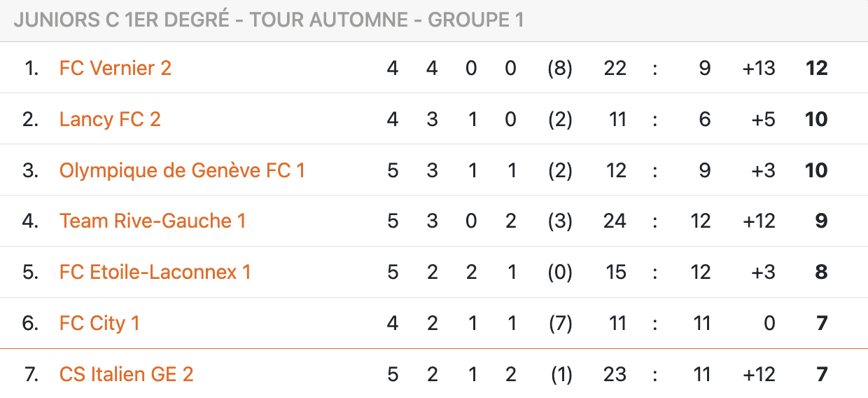This screenshot has height=398, width=868.
Task: Click the (8) fair-play value in parentheses
Action: (560, 68)
